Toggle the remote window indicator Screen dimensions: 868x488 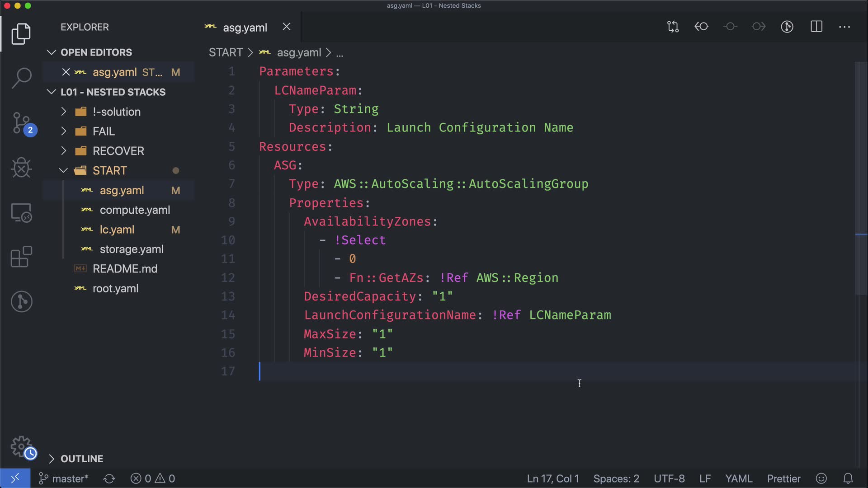[x=15, y=479]
